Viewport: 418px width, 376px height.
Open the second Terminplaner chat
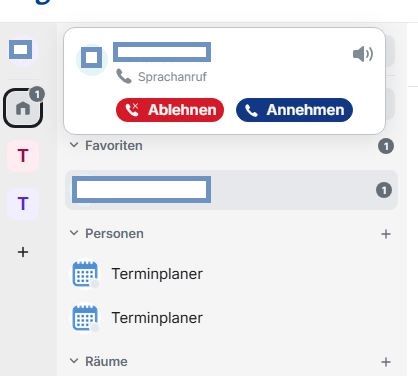231,318
